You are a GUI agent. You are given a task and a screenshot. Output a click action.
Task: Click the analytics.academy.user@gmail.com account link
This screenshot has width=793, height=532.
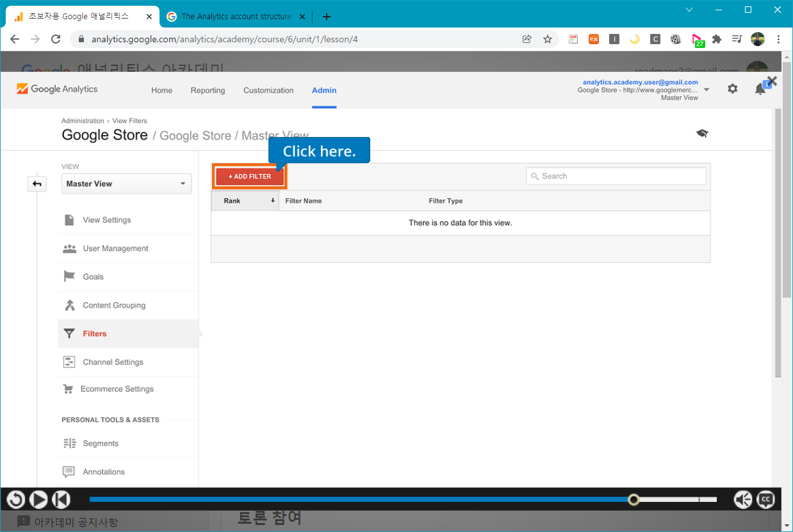[641, 82]
